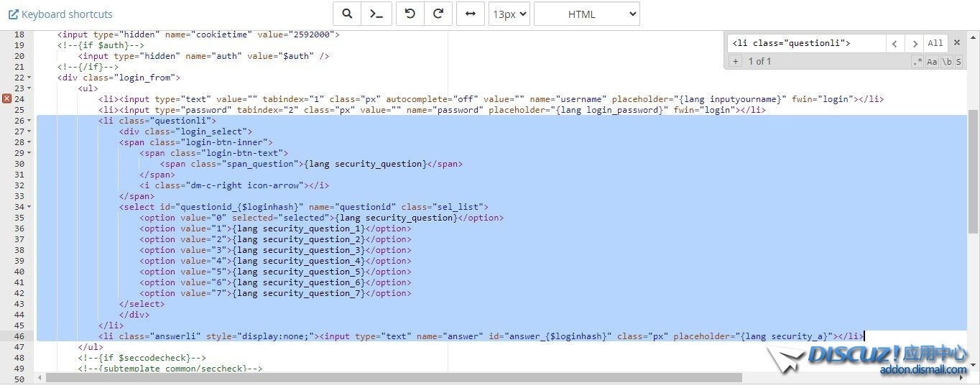Screen dimensions: 980x388
Task: Toggle line wrap with the arrows icon
Action: tap(470, 14)
